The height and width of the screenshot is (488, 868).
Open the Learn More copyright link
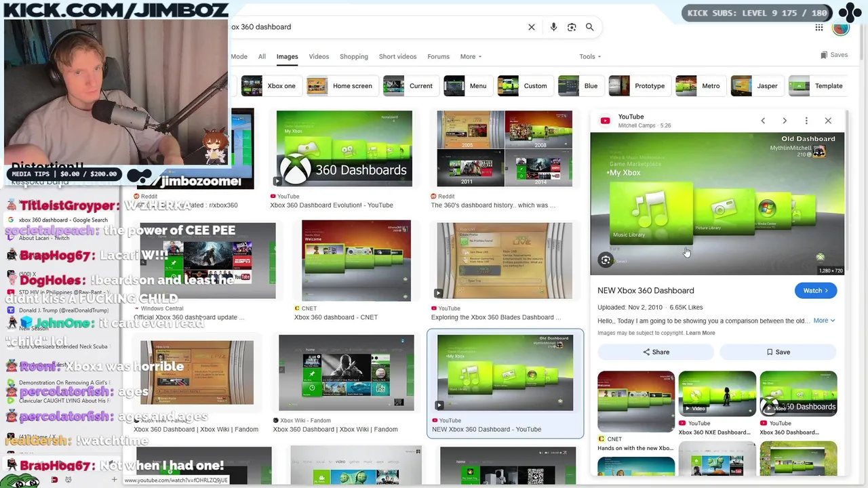click(701, 333)
